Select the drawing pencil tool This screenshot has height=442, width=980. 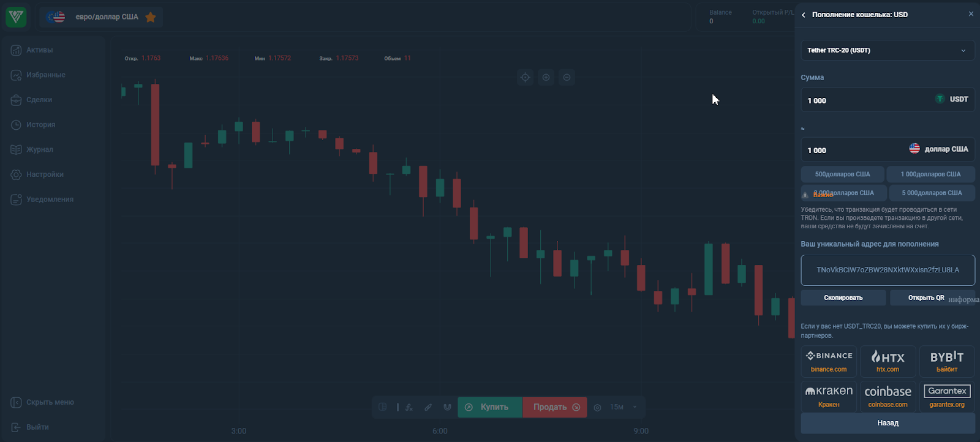(428, 407)
